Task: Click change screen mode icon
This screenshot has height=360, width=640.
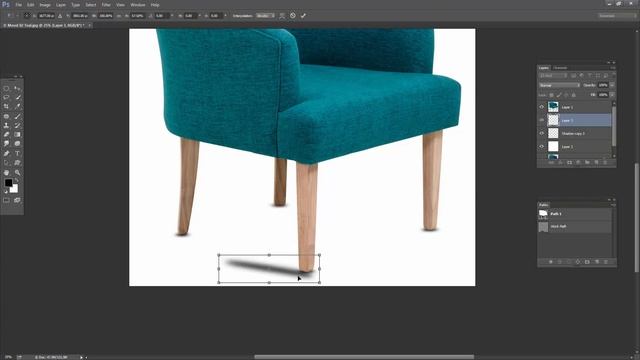Action: (17, 200)
